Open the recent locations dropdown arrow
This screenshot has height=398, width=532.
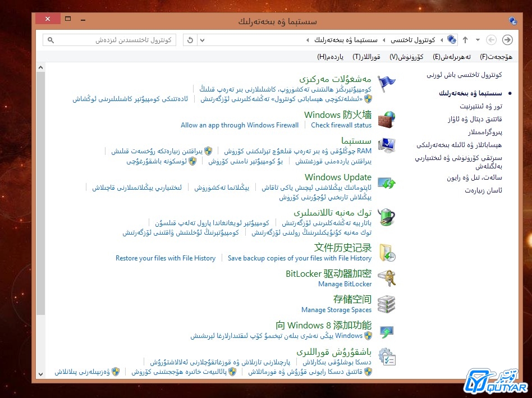point(478,40)
